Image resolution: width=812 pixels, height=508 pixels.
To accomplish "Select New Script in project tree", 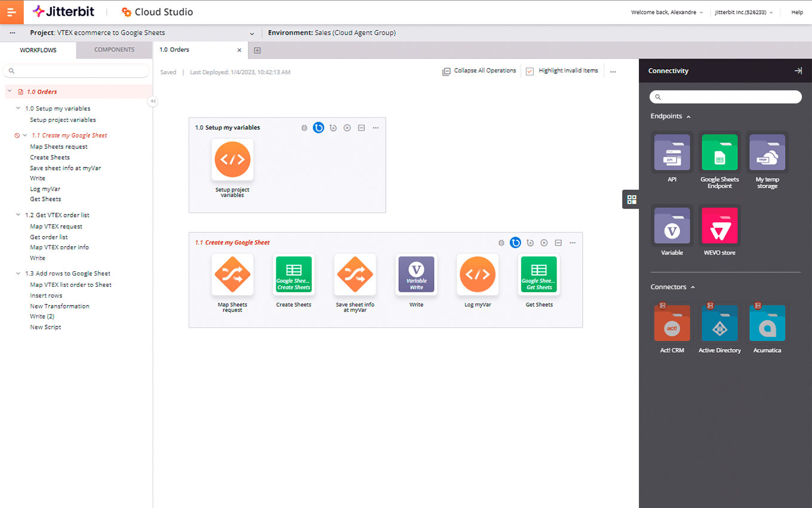I will pos(45,327).
